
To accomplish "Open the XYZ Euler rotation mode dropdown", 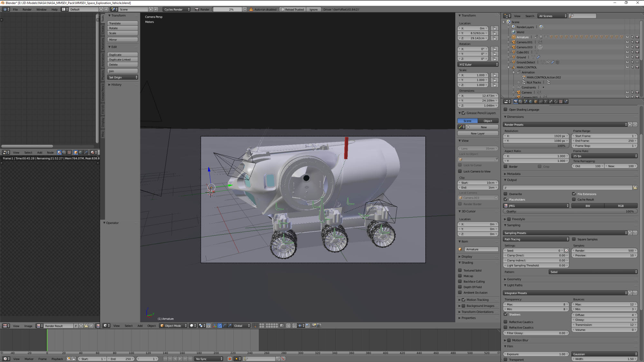I will pyautogui.click(x=478, y=64).
